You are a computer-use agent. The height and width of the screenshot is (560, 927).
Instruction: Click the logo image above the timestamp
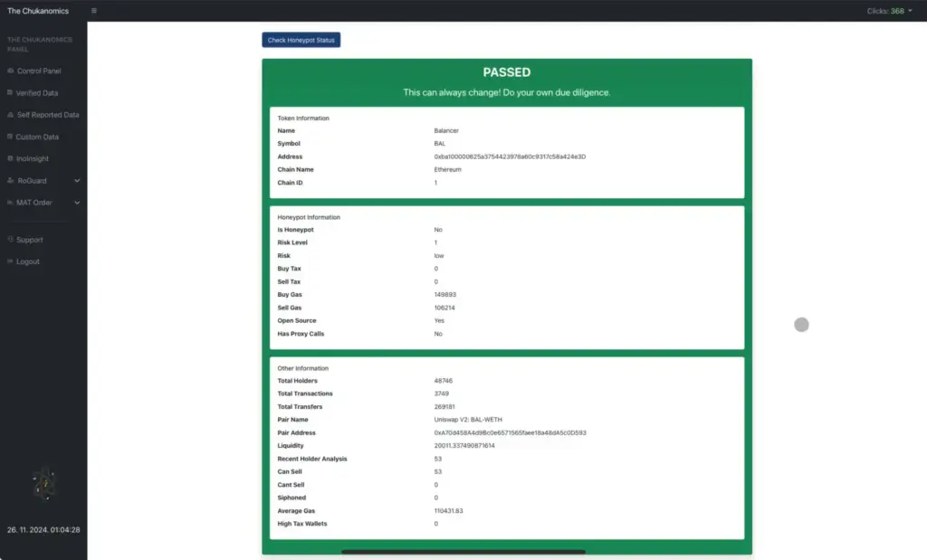pyautogui.click(x=42, y=483)
